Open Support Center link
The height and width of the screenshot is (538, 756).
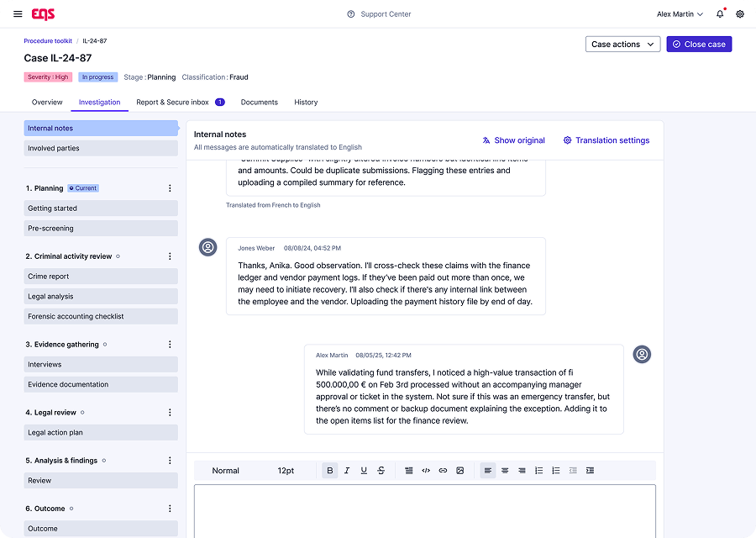386,14
